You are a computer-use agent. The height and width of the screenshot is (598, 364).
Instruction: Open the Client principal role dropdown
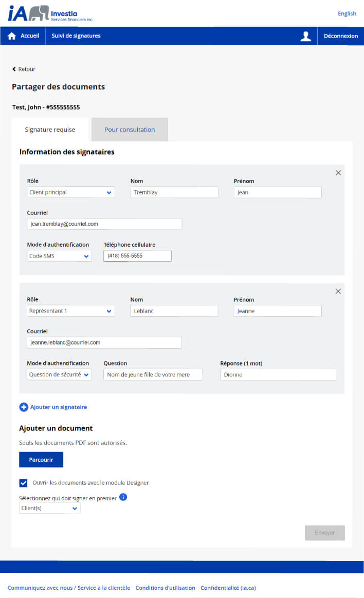click(71, 192)
